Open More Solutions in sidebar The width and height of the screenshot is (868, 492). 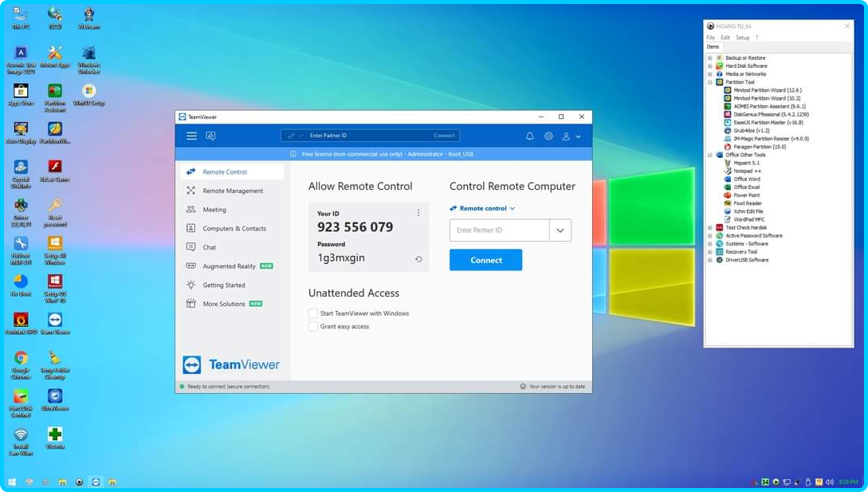[232, 304]
